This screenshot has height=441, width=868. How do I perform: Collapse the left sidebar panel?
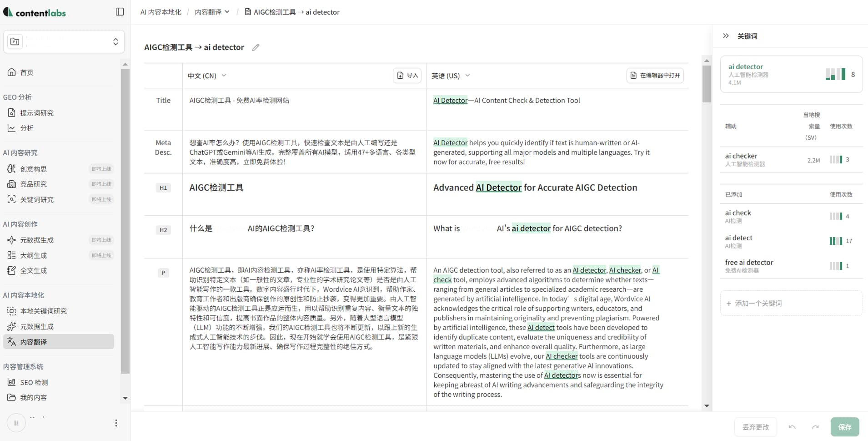(x=119, y=12)
